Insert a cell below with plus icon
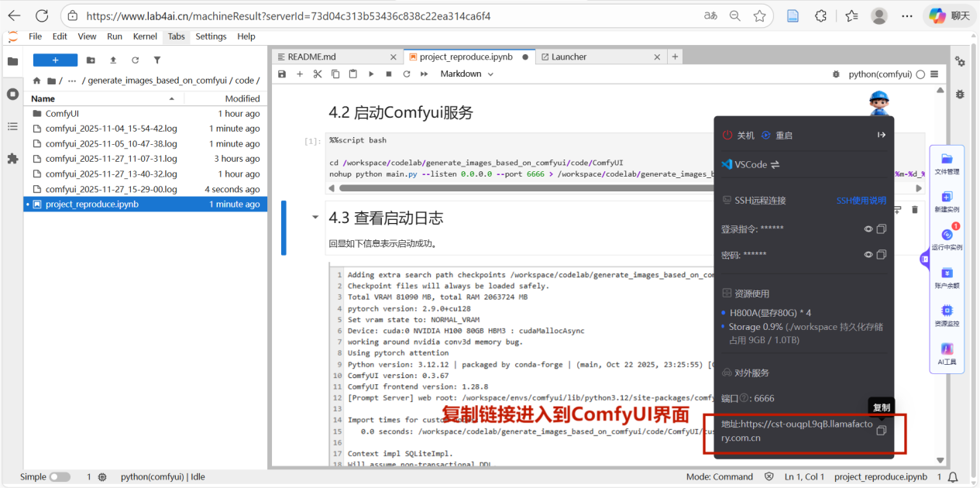 [x=300, y=74]
